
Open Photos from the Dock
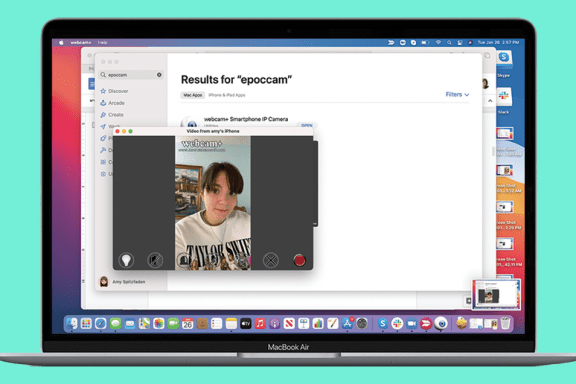tap(159, 323)
